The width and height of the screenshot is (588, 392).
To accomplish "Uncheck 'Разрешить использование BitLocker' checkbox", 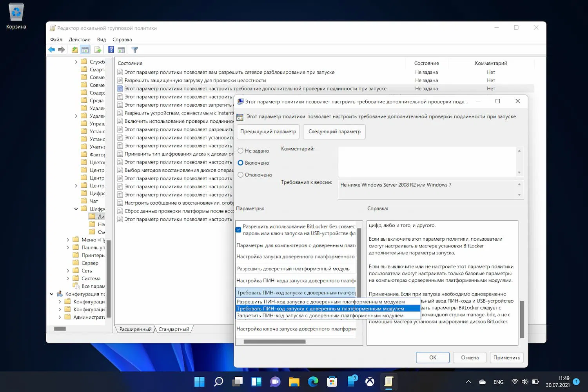I will (x=238, y=230).
